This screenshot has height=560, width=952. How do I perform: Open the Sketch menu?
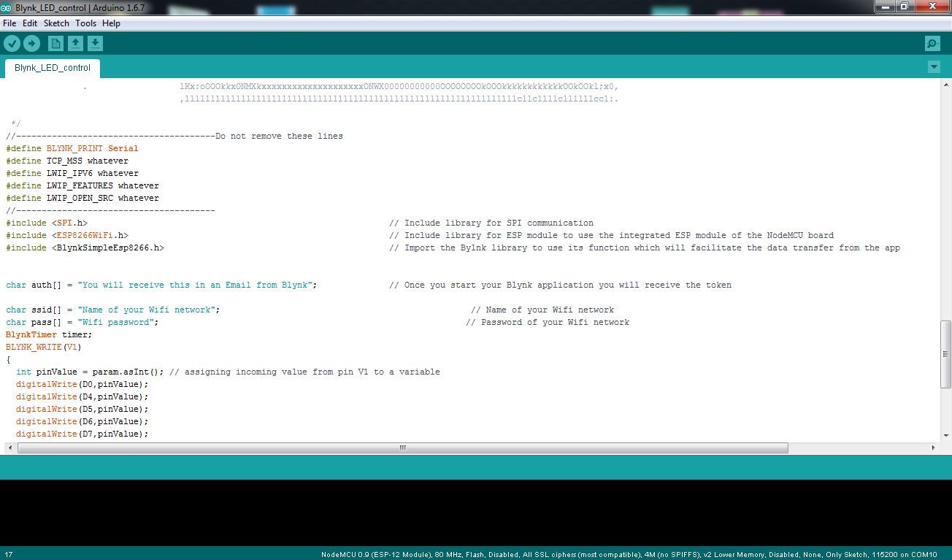56,23
